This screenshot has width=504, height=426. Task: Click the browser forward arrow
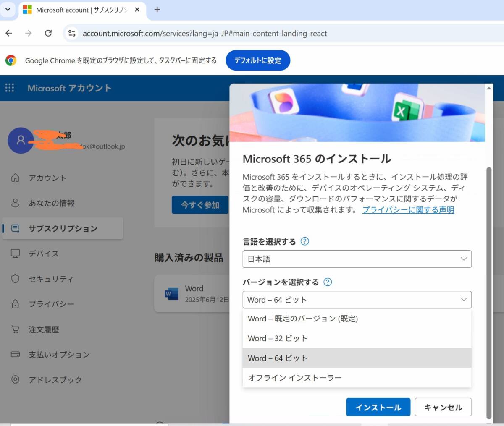[29, 33]
